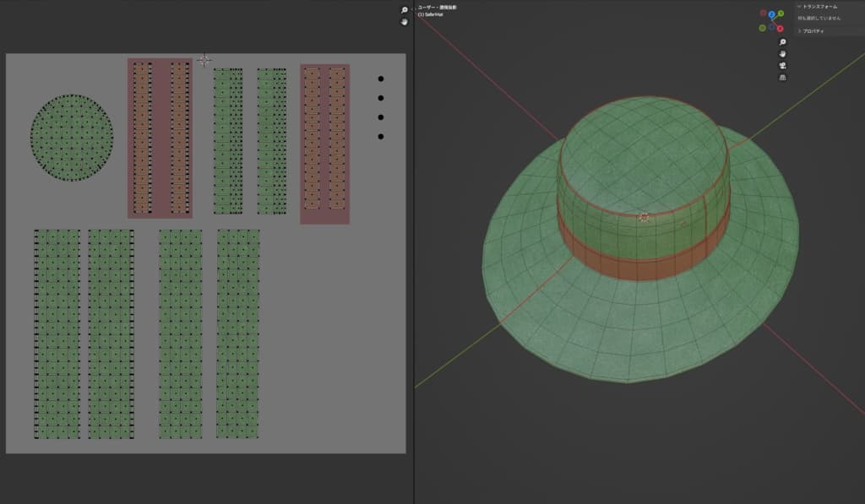Click the labeled red X axis gizmo handle

[780, 28]
